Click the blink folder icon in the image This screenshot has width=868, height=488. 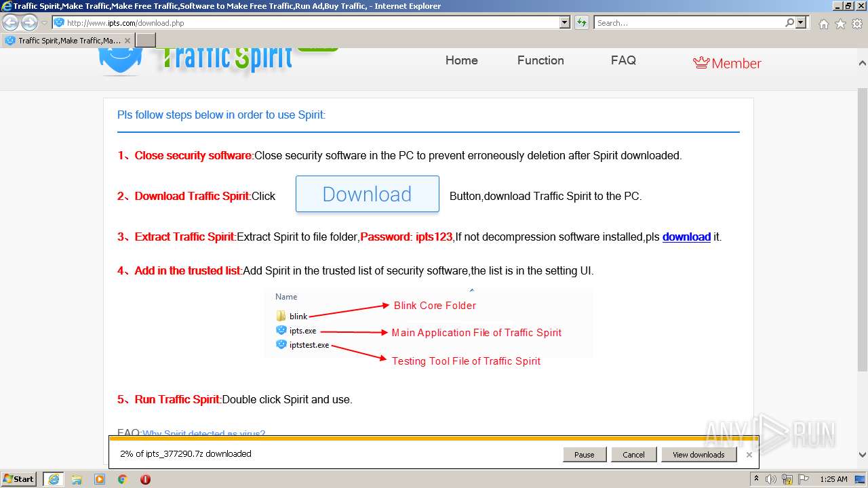[x=281, y=316]
